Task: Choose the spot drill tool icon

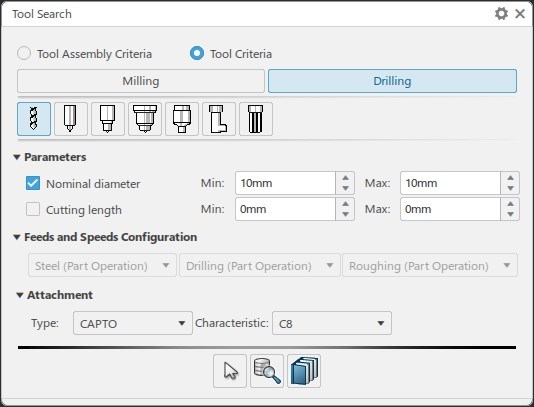Action: [71, 119]
